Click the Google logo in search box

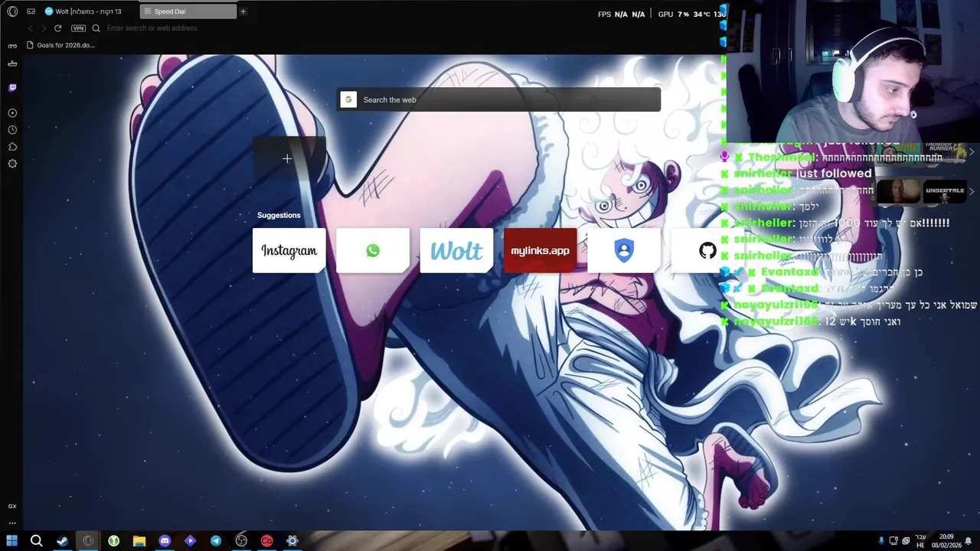[348, 99]
